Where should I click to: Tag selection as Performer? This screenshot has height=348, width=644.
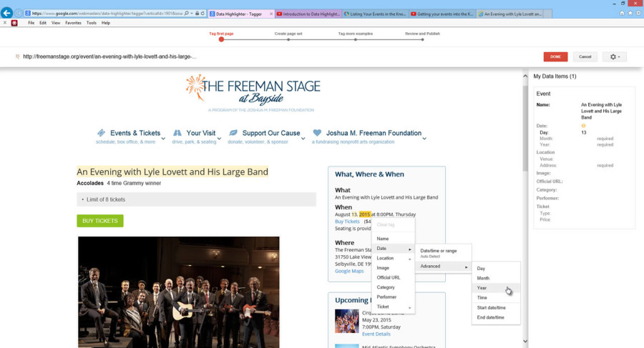pos(394,297)
